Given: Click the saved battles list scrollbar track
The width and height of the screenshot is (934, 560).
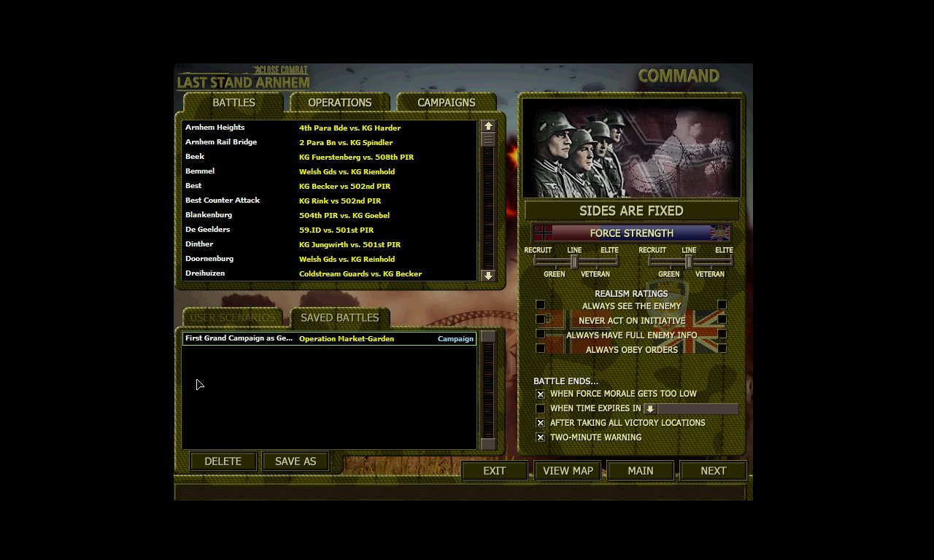Looking at the screenshot, I should tap(488, 390).
